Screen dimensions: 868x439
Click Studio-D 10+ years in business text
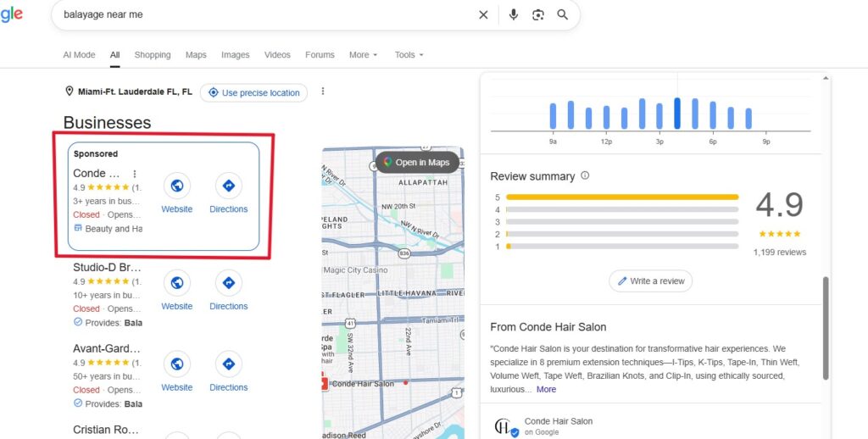pyautogui.click(x=107, y=295)
